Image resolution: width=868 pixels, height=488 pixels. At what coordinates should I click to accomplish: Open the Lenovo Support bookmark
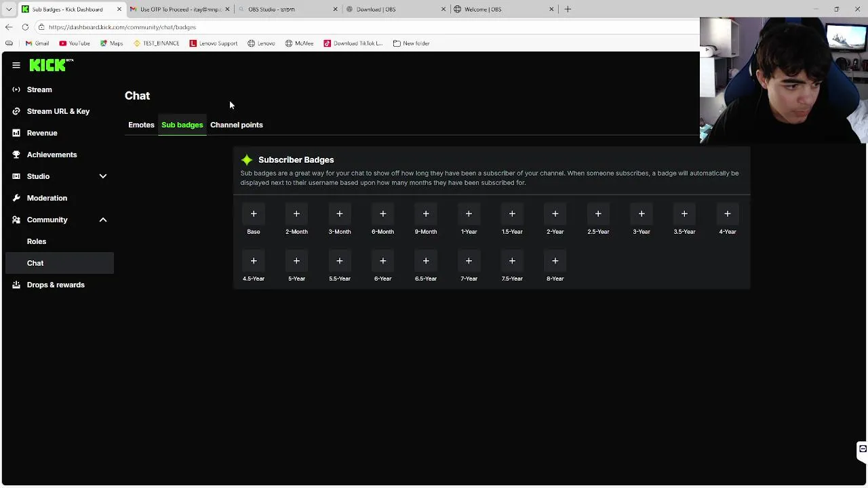(214, 43)
